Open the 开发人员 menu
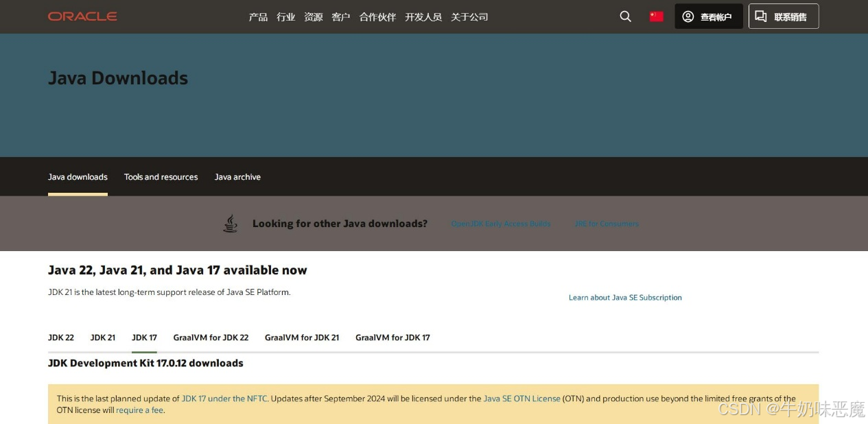 point(423,17)
